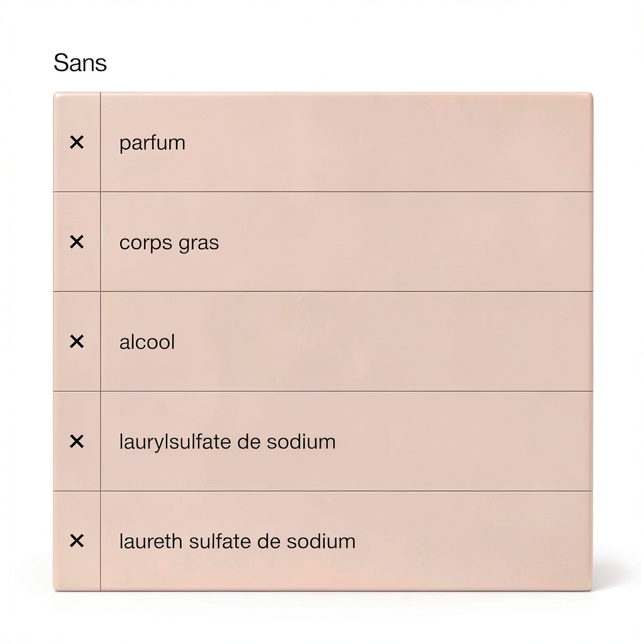Click divider line between alcool and laurylsulfate rows

coord(346,391)
